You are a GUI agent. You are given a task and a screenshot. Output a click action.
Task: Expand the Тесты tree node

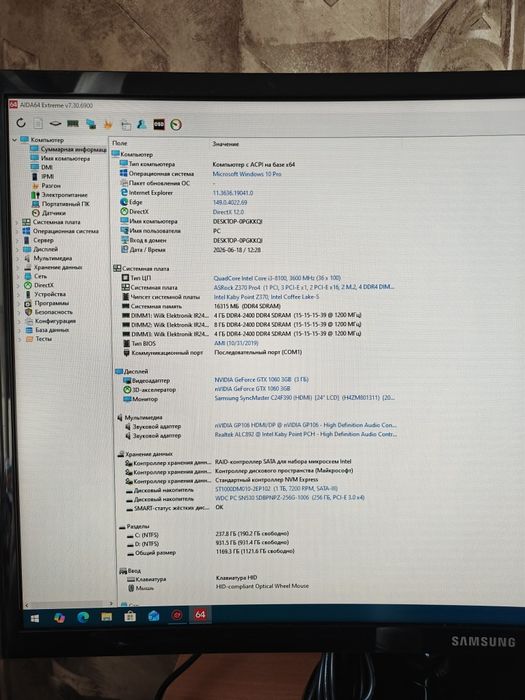[x=20, y=339]
